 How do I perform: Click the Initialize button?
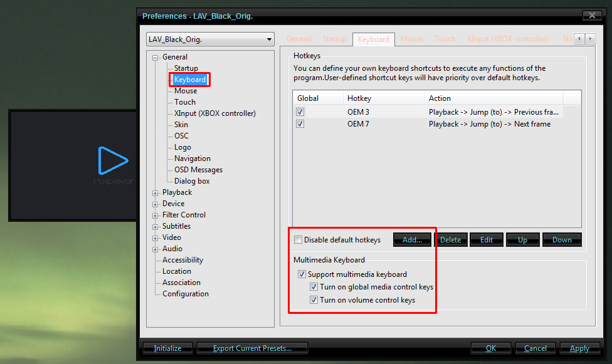167,348
